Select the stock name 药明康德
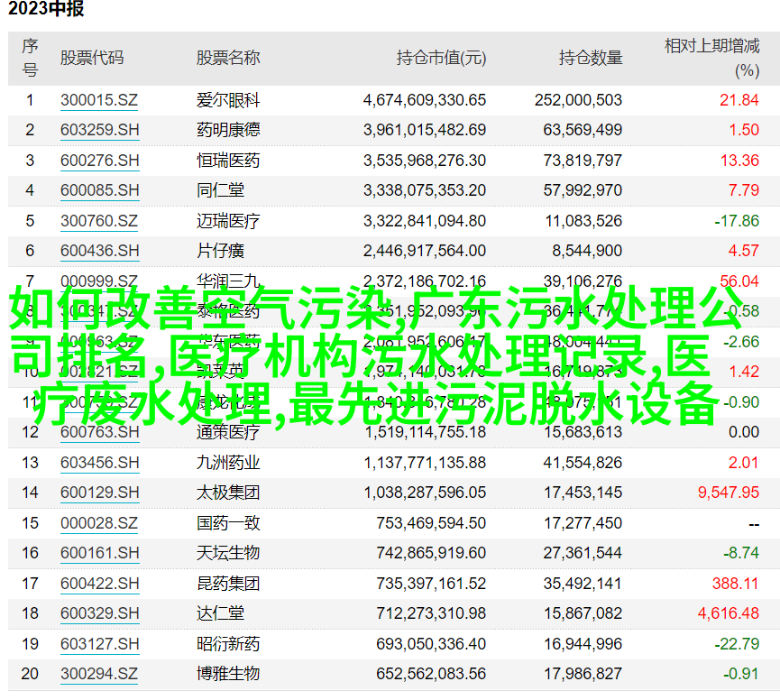The height and width of the screenshot is (700, 780). pyautogui.click(x=228, y=131)
